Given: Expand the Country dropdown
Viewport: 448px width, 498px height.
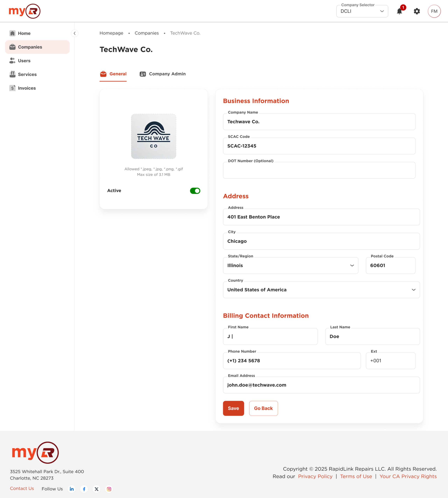Looking at the screenshot, I should (x=321, y=290).
